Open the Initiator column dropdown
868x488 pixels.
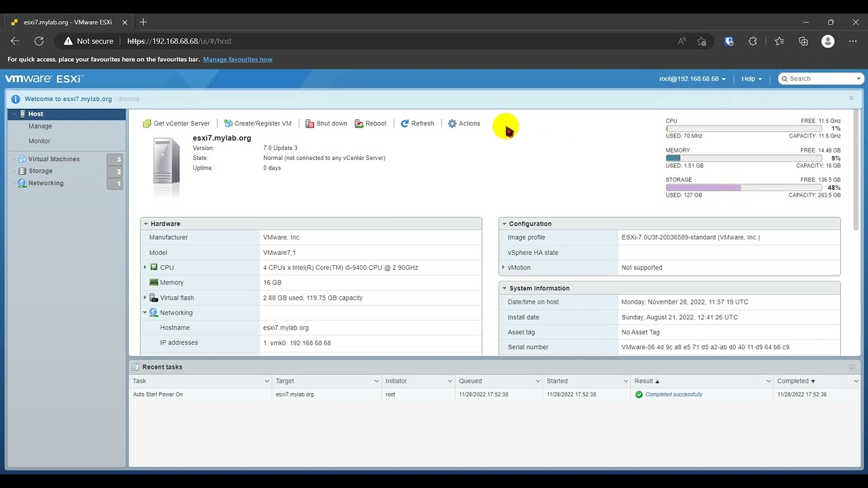[450, 381]
